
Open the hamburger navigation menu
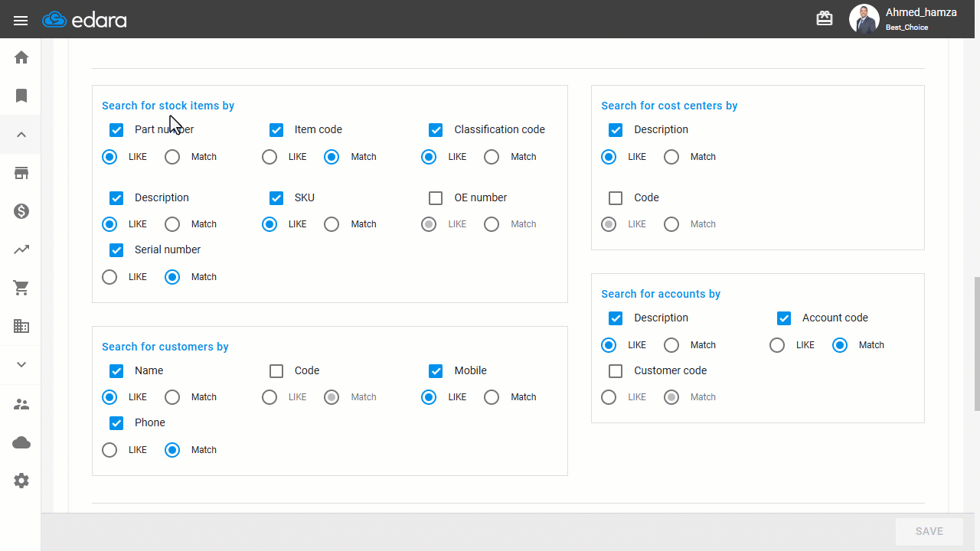(x=21, y=21)
